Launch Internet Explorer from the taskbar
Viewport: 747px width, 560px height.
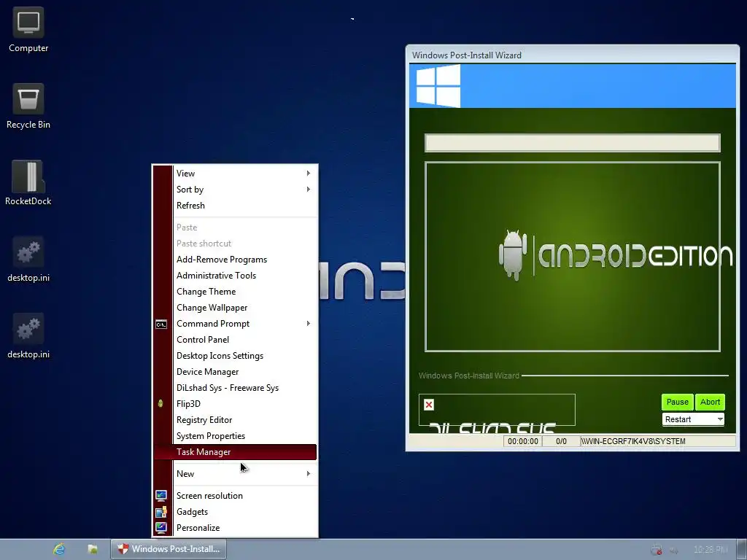click(59, 549)
